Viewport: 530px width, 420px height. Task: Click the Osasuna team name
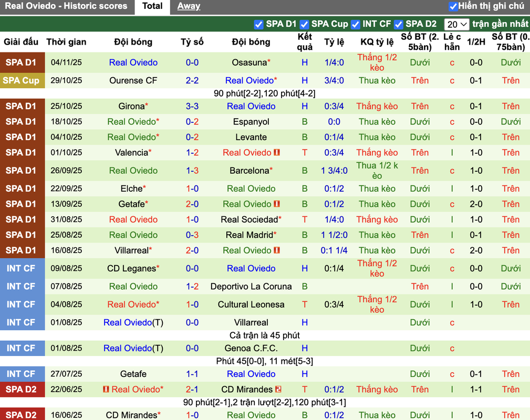250,62
